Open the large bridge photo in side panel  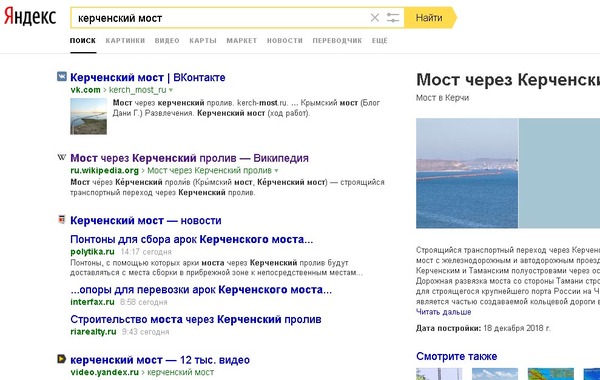tap(467, 173)
